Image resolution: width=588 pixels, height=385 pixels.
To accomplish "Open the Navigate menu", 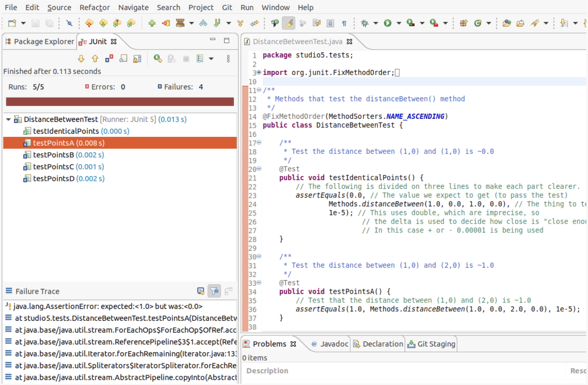I will (133, 7).
